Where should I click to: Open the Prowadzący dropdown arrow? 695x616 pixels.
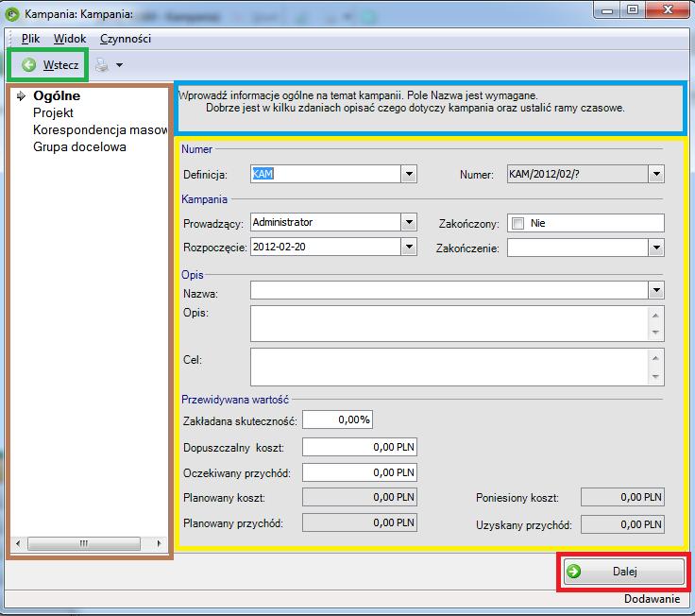(409, 222)
